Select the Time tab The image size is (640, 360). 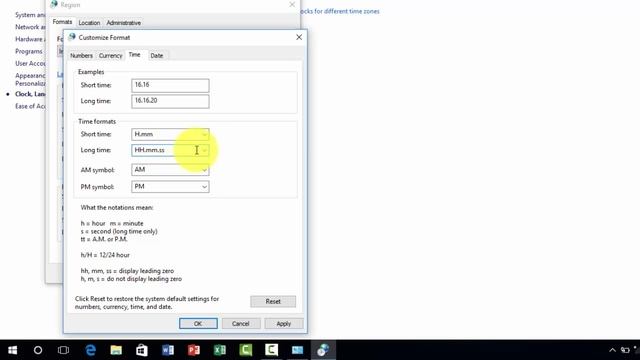pos(134,55)
